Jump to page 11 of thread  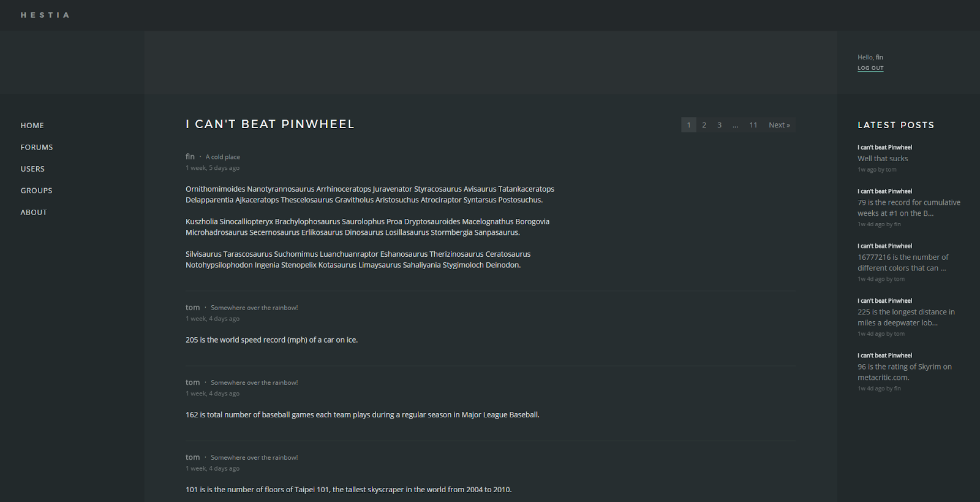[753, 125]
